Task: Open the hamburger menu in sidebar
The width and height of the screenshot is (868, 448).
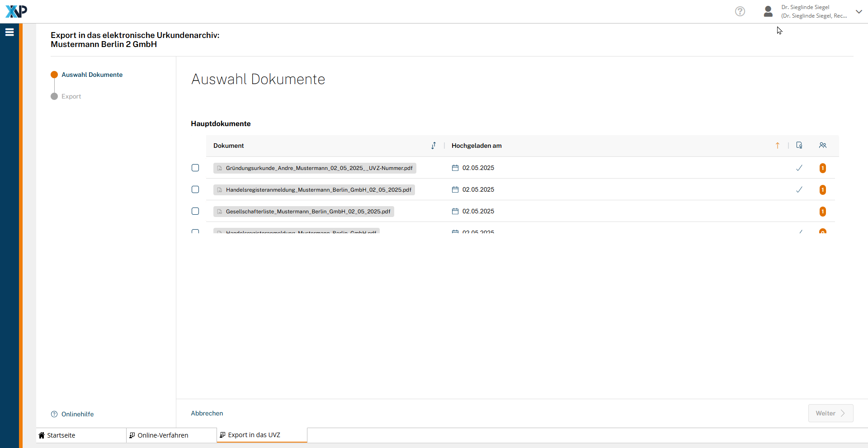Action: (9, 32)
